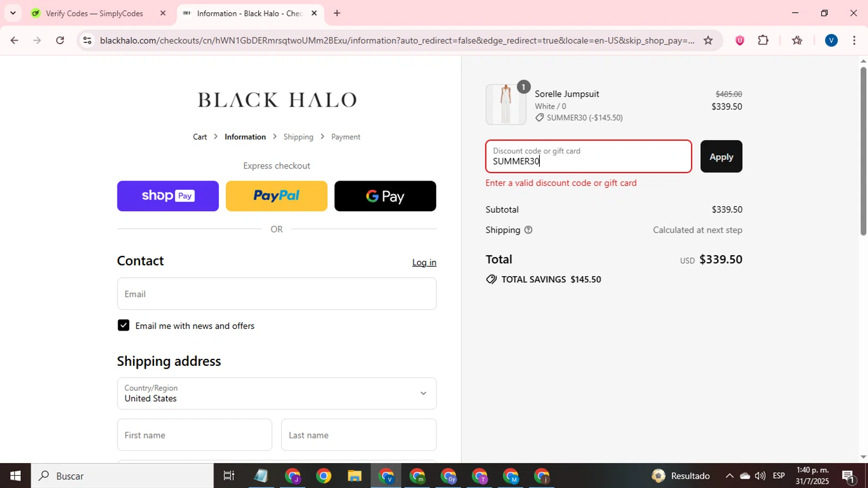Focus the First name field
Viewport: 868px width, 488px height.
194,435
